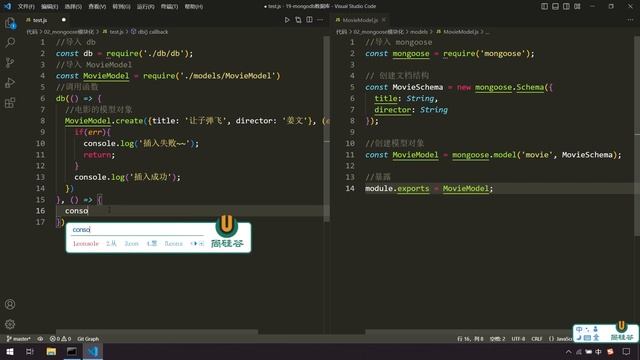Open the Accounts menu icon
Screen dimensions: 640x360
(x=10, y=304)
